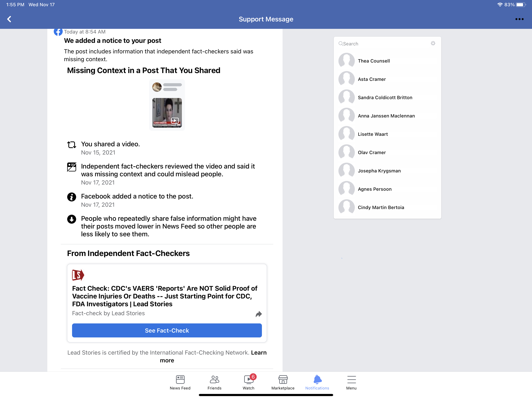Select contact name Sandra Coldicott Britton
Screen dimensions: 532x399
coord(385,97)
